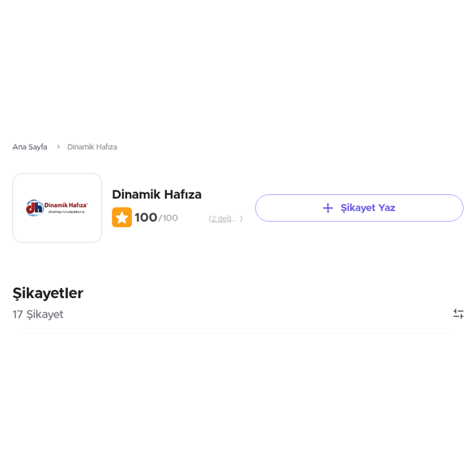Click the /100 maximum score text
The height and width of the screenshot is (476, 476).
(x=168, y=218)
